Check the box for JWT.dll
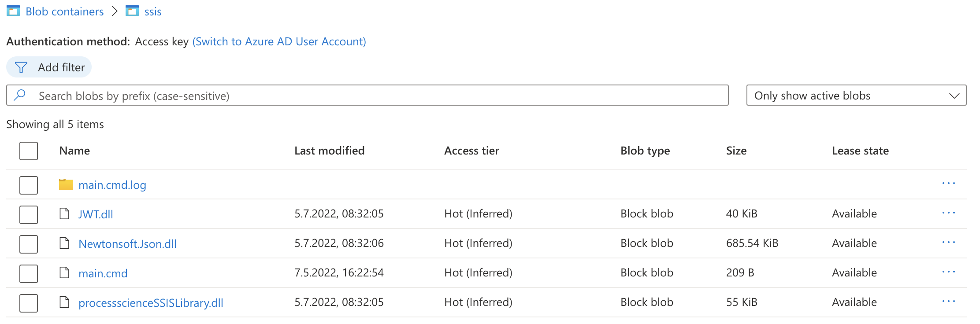Viewport: 980px width, 324px height. (x=29, y=215)
